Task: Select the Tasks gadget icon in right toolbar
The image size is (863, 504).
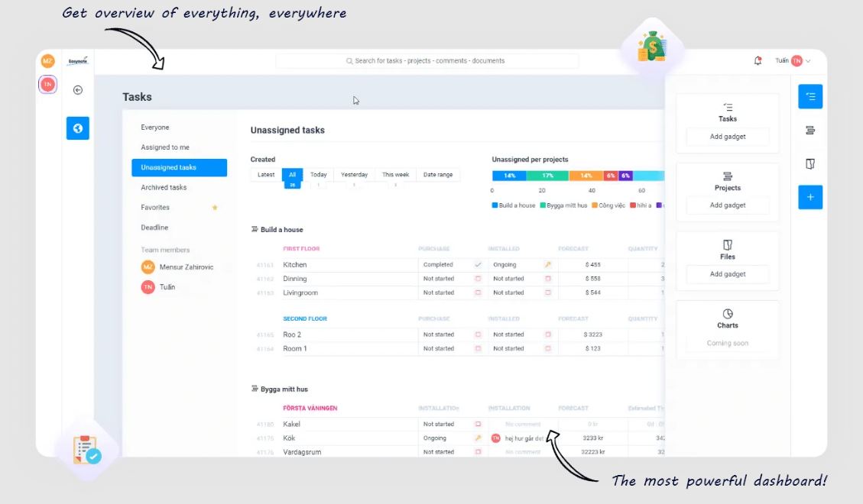Action: click(x=809, y=96)
